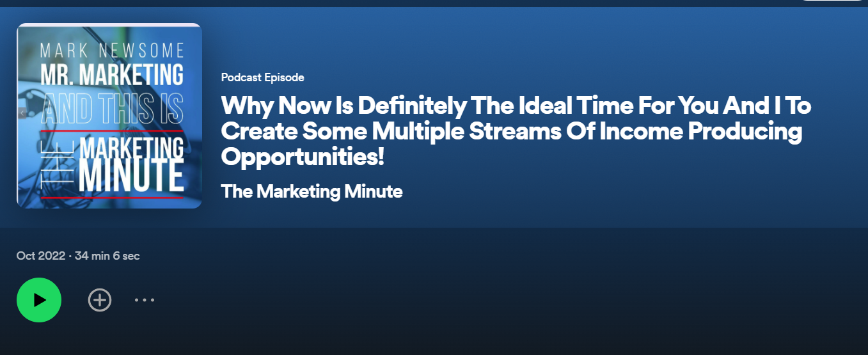Click 'Why Now Is Definitely' in the title

[344, 105]
